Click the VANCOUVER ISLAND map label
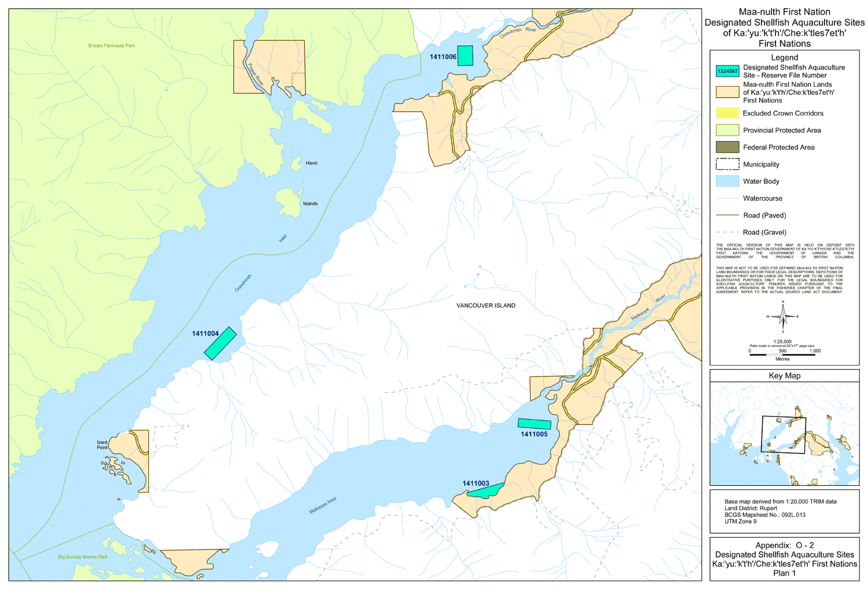 point(486,305)
